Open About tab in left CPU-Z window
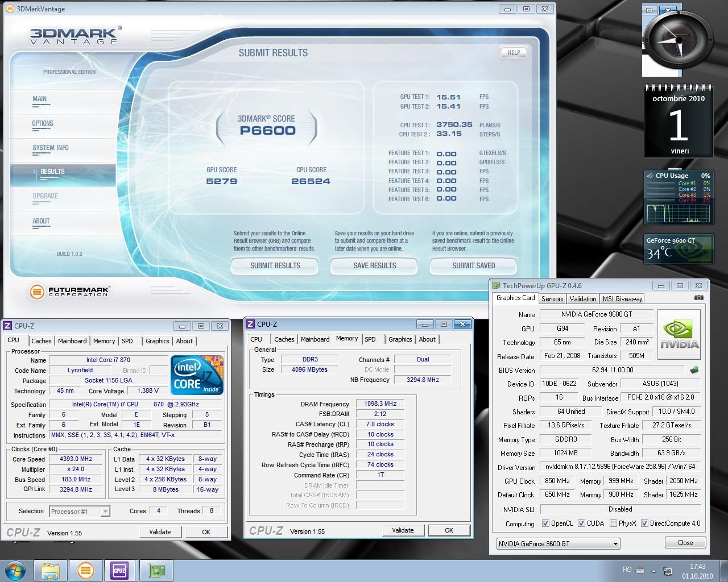The width and height of the screenshot is (728, 582). tap(184, 341)
